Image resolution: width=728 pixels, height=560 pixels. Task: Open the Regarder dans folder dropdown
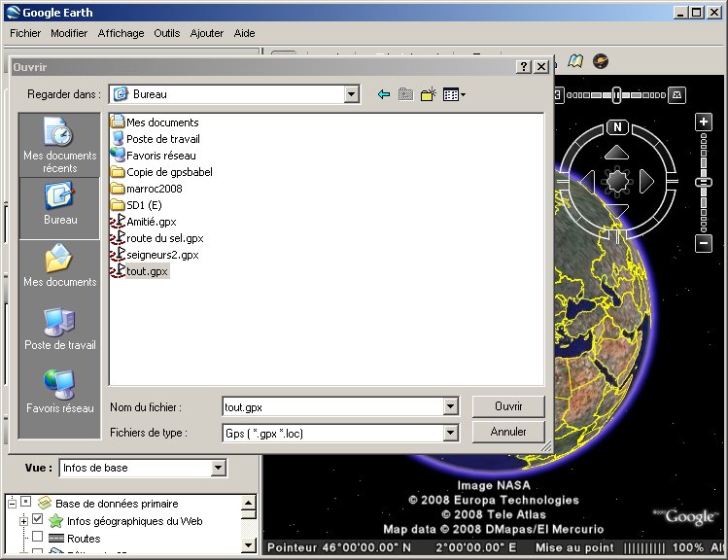click(x=352, y=94)
